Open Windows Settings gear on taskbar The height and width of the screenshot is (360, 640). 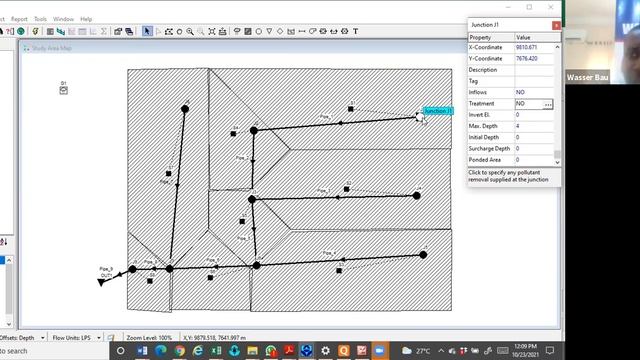tap(325, 351)
